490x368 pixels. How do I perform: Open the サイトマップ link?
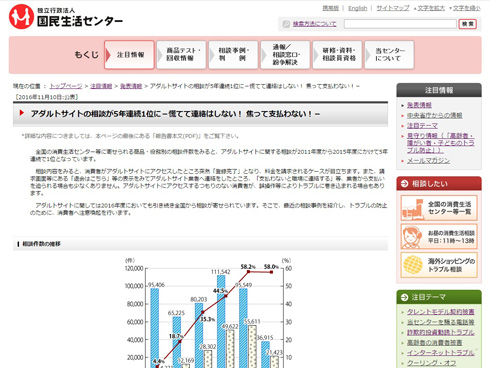point(393,8)
